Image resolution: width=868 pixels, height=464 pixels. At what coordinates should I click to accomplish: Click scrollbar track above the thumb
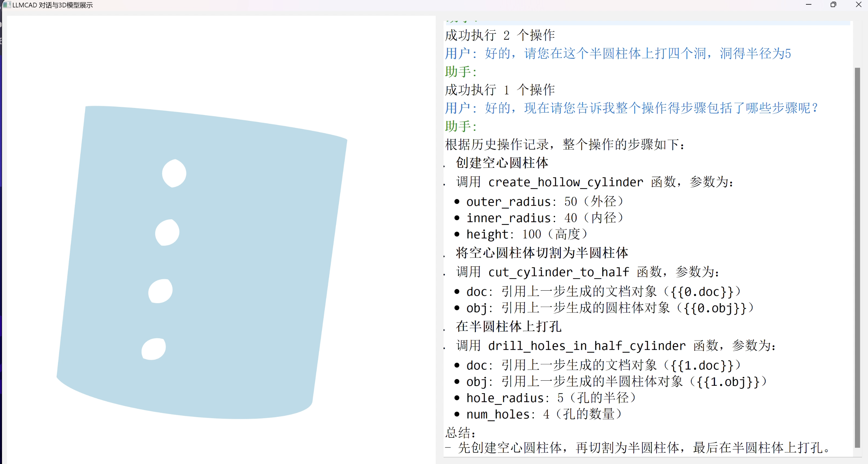click(x=857, y=44)
